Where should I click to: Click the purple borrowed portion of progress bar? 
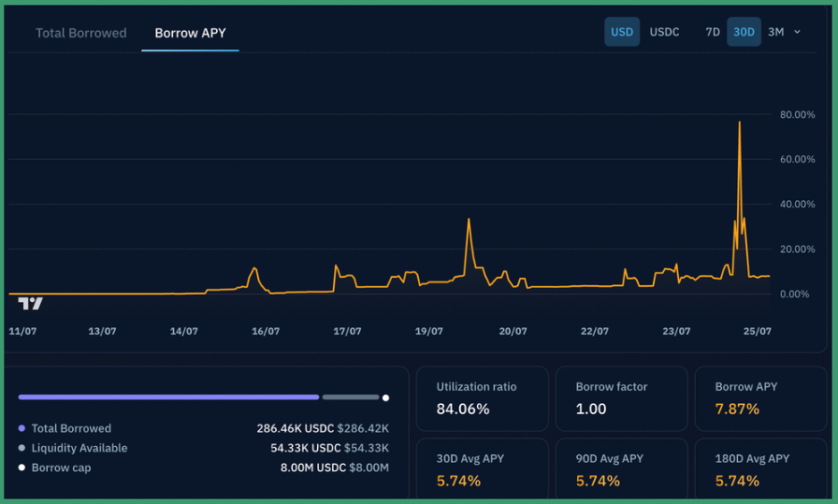(168, 397)
